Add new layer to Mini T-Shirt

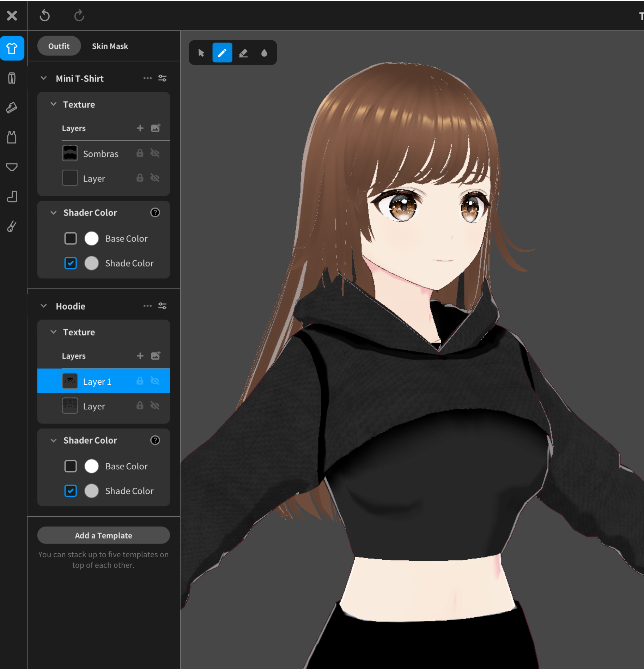click(x=140, y=128)
